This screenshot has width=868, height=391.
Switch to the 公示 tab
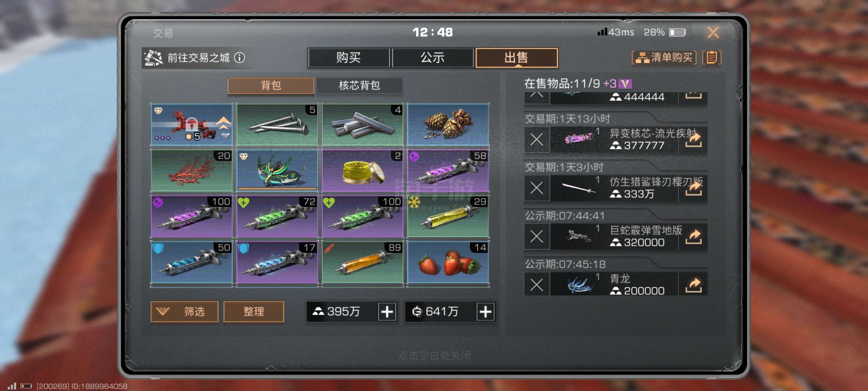433,58
